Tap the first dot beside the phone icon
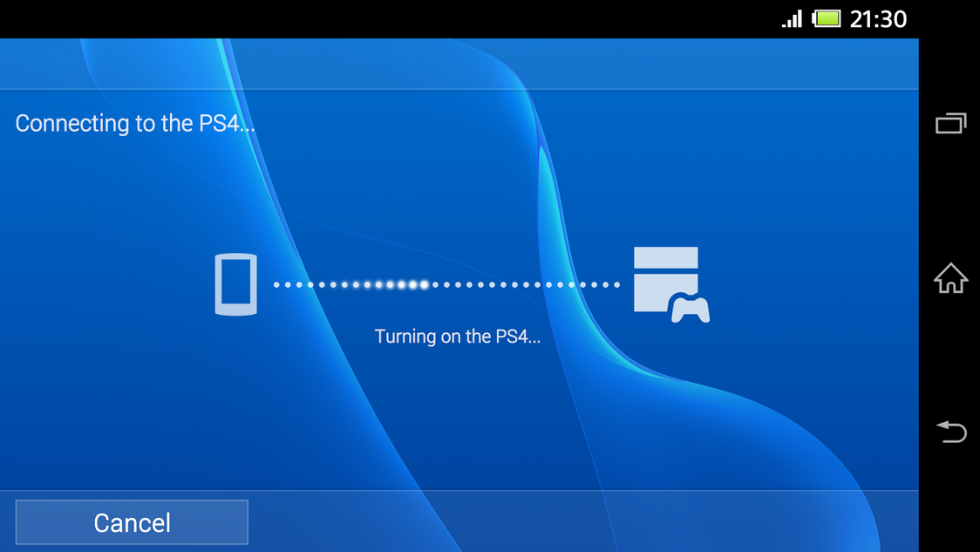The width and height of the screenshot is (980, 552). [277, 284]
